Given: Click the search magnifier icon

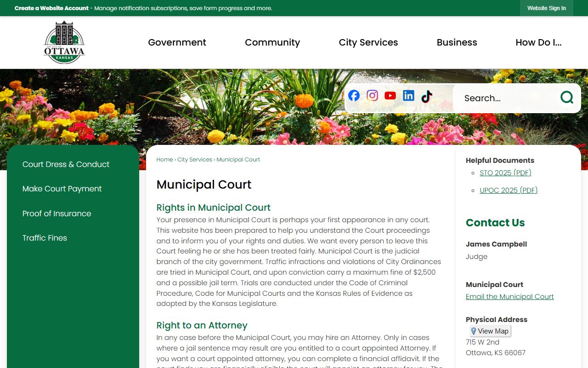Looking at the screenshot, I should (567, 98).
